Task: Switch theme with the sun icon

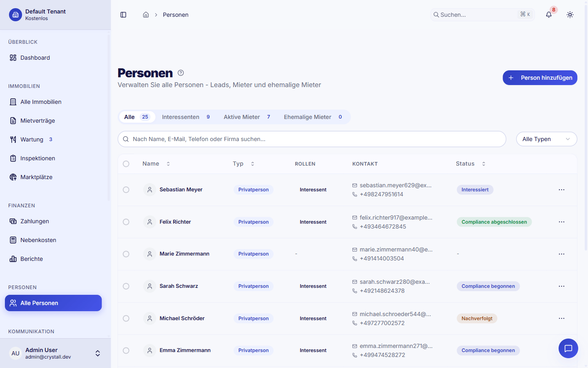Action: [x=570, y=15]
